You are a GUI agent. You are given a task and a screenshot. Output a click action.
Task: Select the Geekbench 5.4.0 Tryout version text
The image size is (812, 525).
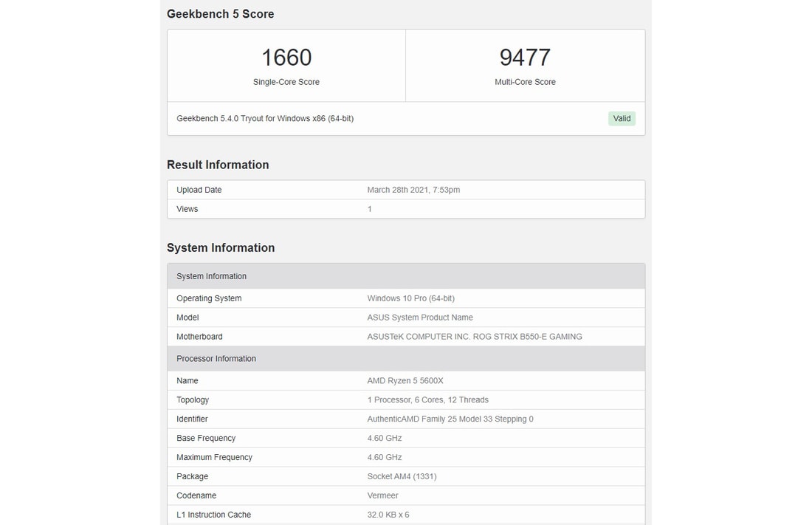[x=265, y=118]
